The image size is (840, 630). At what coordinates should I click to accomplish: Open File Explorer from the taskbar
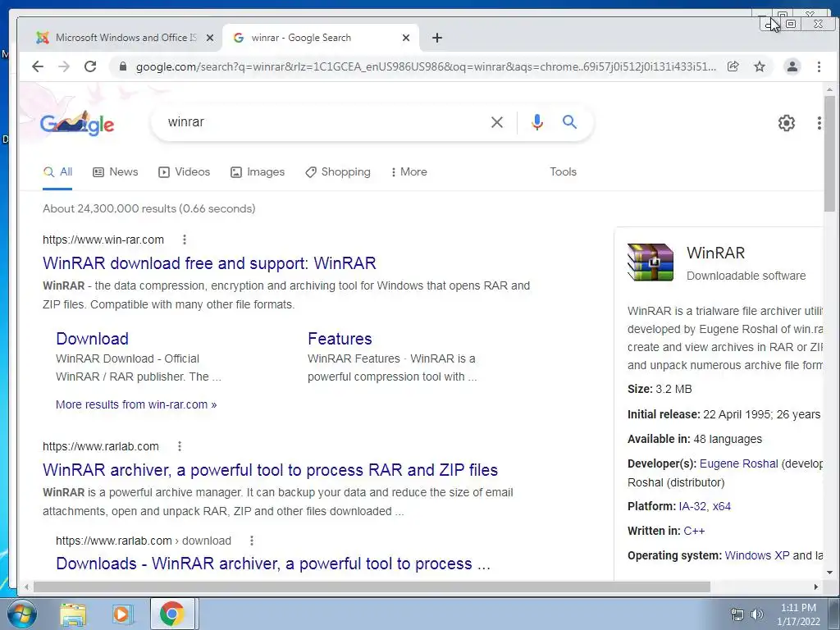73,614
